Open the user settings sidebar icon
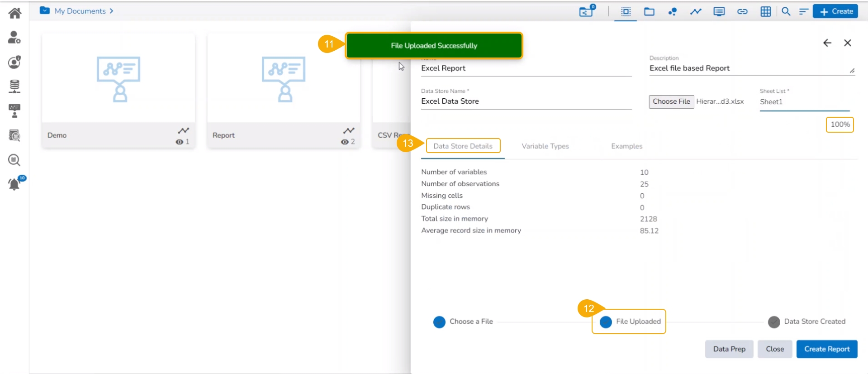 (14, 37)
